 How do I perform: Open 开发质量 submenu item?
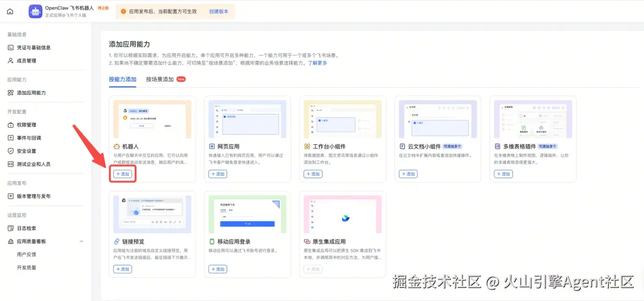click(x=27, y=268)
